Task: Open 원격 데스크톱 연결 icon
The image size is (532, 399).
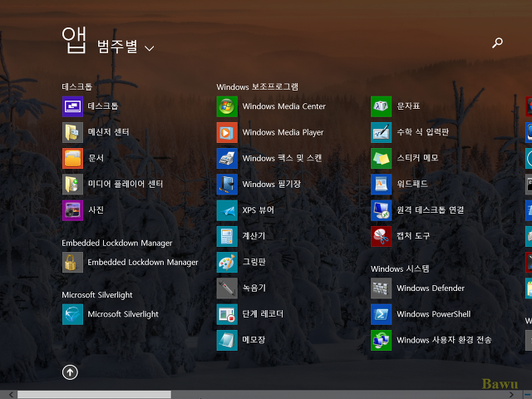Action: click(381, 210)
